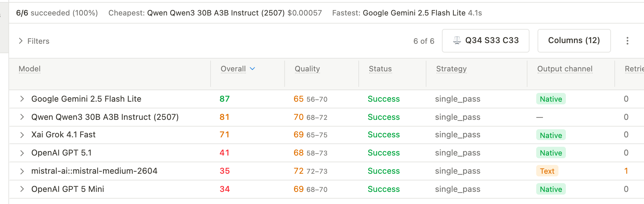The height and width of the screenshot is (204, 644).
Task: Click the Overall column header label
Action: [x=233, y=69]
